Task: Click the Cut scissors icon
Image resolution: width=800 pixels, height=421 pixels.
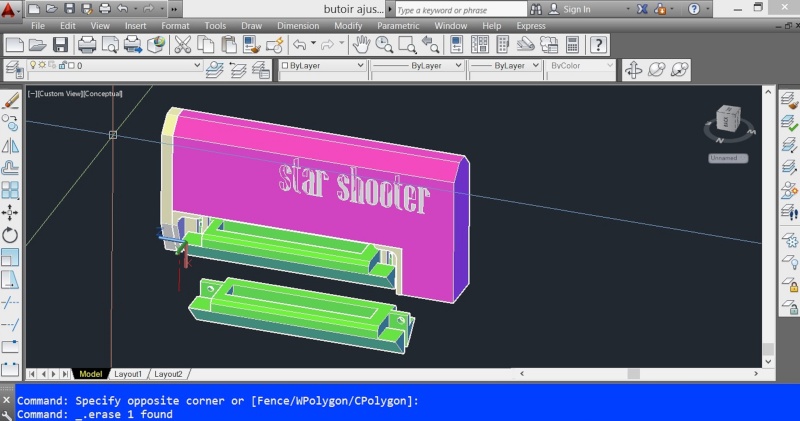Action: (x=182, y=45)
